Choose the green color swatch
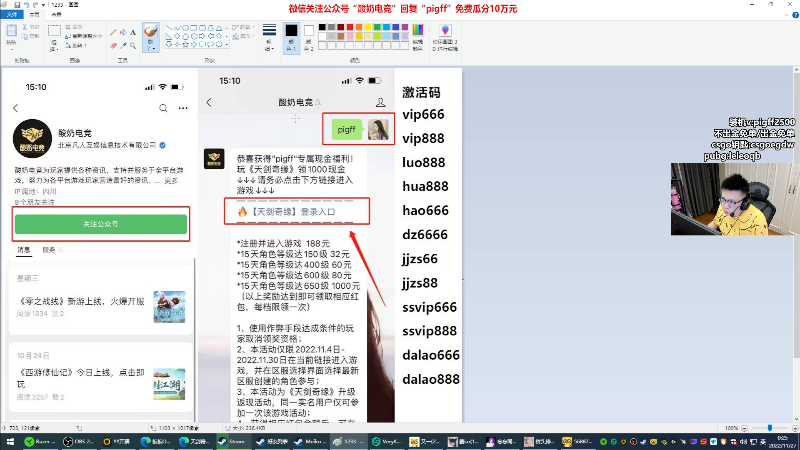 [x=378, y=27]
